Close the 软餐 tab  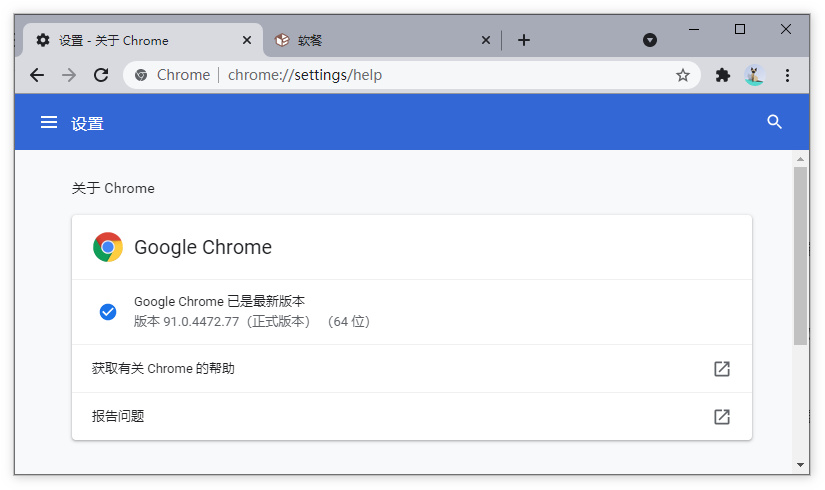point(486,41)
